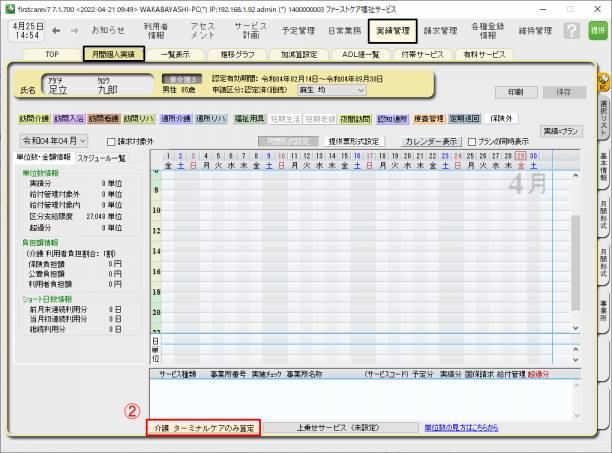Toggle the 請求対象外 checkbox

click(112, 141)
